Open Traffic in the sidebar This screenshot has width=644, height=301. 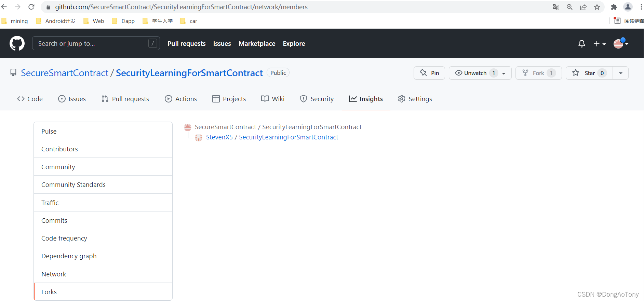(x=103, y=203)
